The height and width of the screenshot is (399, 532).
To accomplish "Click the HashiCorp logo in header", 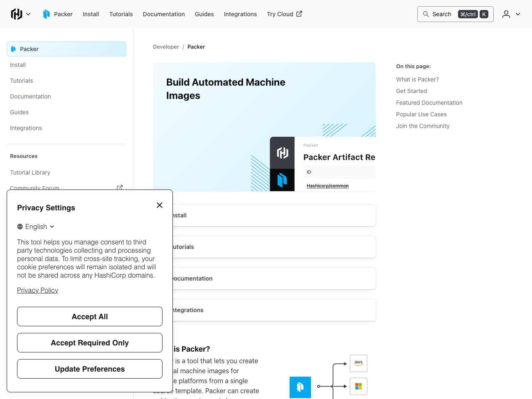I will 17,14.
